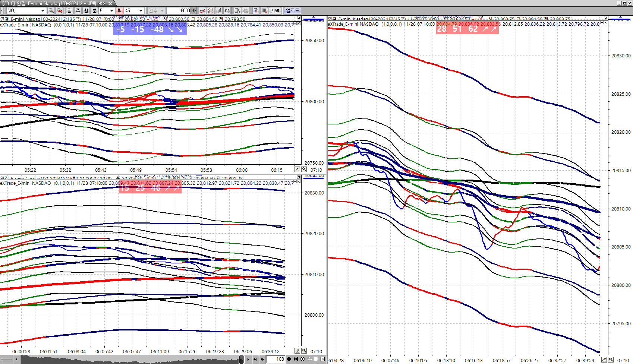Click the bar chart icon in toolbar
The width and height of the screenshot is (633, 364).
(x=219, y=11)
